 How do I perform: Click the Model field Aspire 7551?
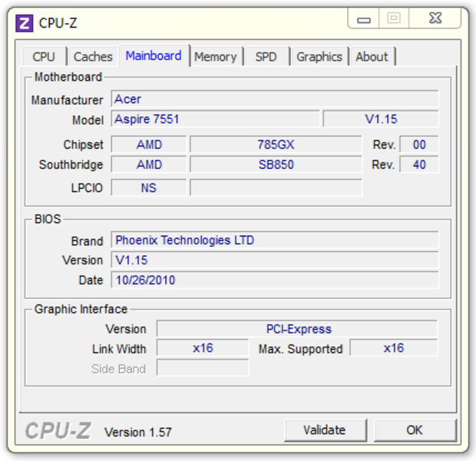coord(215,119)
